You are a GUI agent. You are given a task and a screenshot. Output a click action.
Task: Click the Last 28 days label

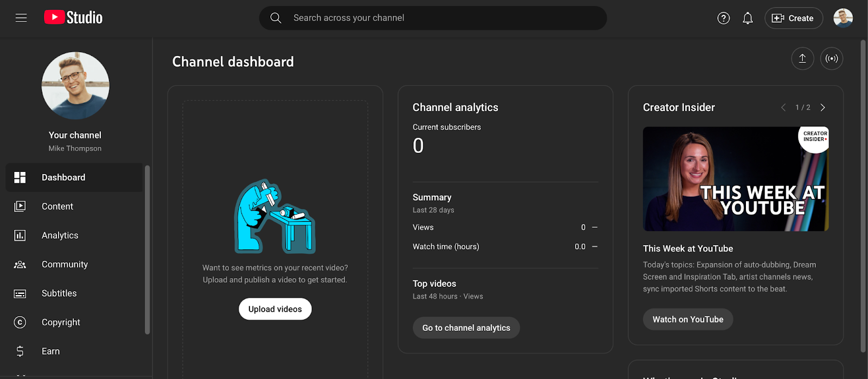tap(433, 210)
